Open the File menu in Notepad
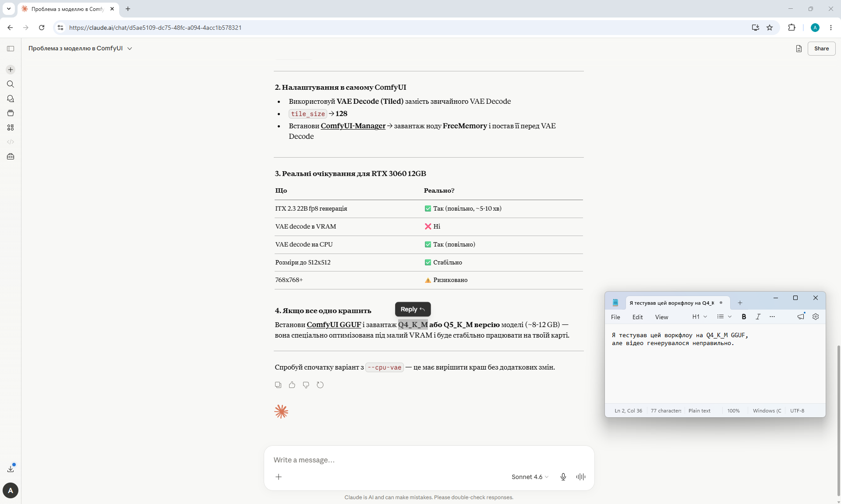 point(615,317)
